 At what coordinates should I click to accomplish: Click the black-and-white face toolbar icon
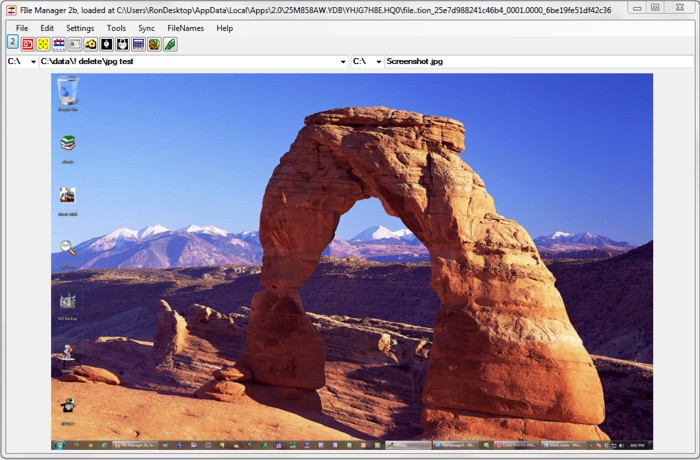point(122,44)
